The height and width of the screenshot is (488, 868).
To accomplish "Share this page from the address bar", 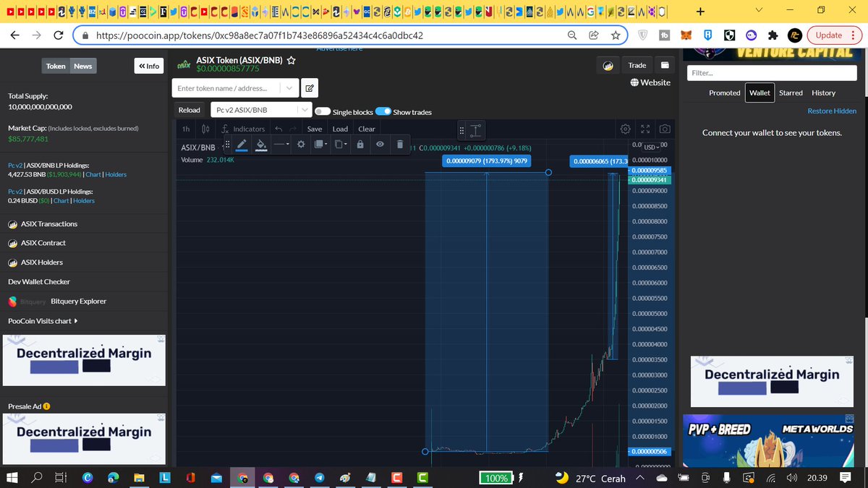I will (x=594, y=35).
